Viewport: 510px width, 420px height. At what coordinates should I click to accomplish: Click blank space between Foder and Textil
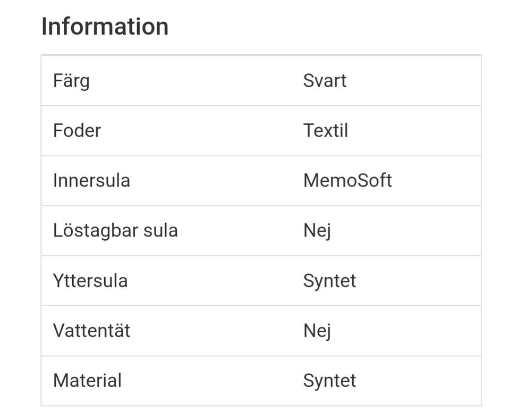pyautogui.click(x=202, y=131)
